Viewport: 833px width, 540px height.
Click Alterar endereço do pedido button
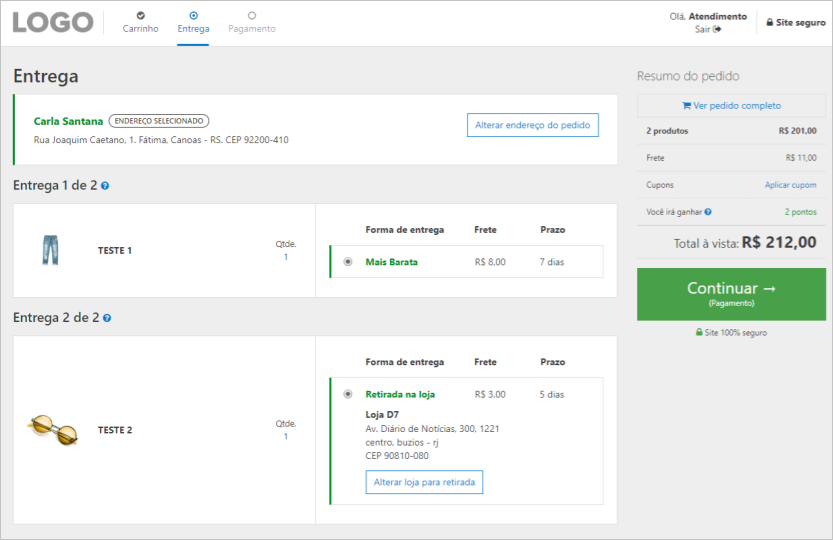point(533,125)
